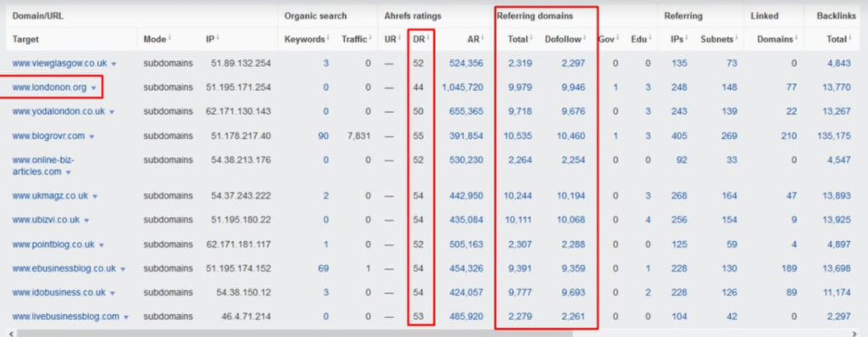Expand dropdown arrow beside www.blogrovr.com
Image resolution: width=868 pixels, height=337 pixels.
pyautogui.click(x=92, y=137)
